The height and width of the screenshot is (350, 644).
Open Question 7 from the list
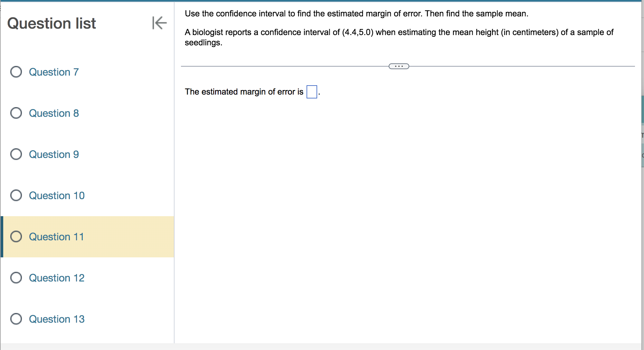pyautogui.click(x=53, y=72)
